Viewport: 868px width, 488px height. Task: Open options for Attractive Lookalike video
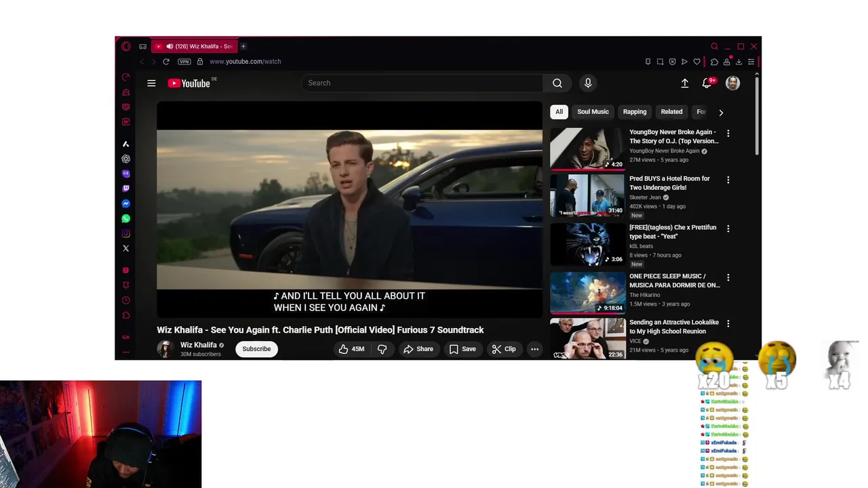pyautogui.click(x=728, y=324)
